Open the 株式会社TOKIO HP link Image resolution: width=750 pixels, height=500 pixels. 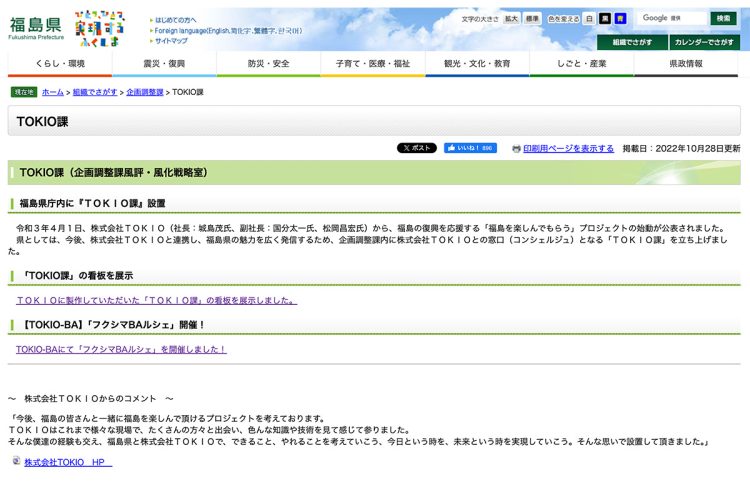(68, 462)
